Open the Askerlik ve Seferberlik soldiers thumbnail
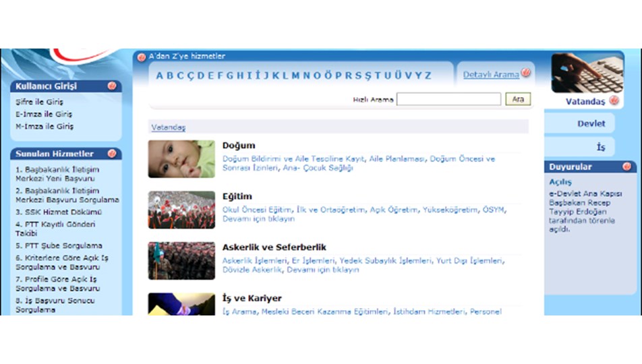This screenshot has width=642, height=364. (x=181, y=261)
